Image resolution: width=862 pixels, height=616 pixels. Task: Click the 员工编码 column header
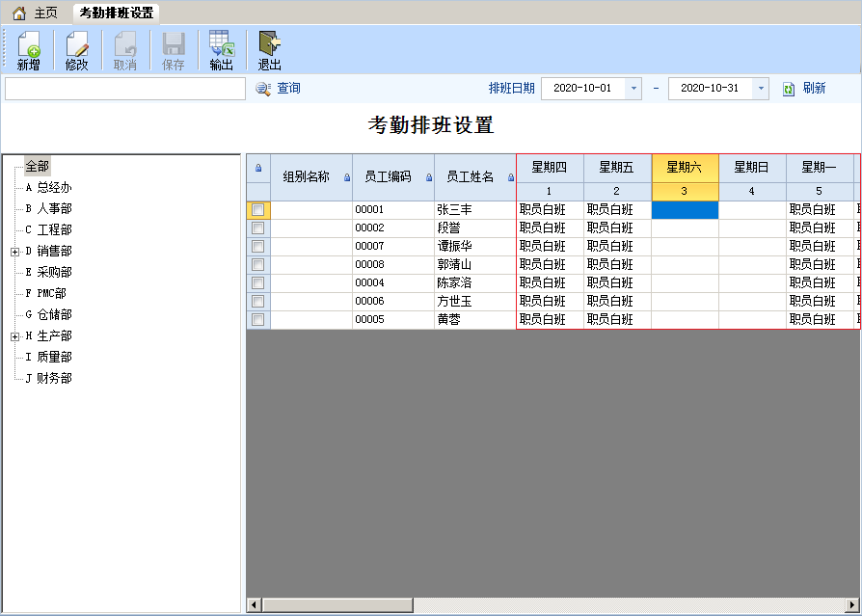393,177
